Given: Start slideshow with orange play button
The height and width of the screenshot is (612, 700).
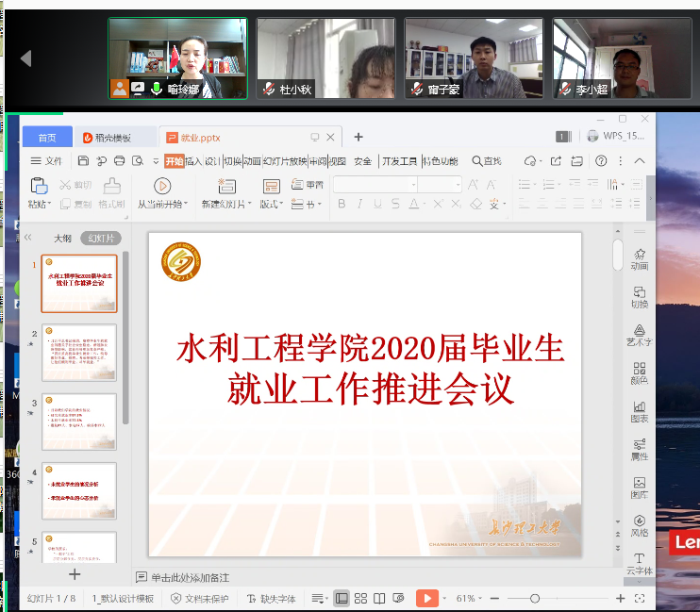Looking at the screenshot, I should (x=427, y=599).
